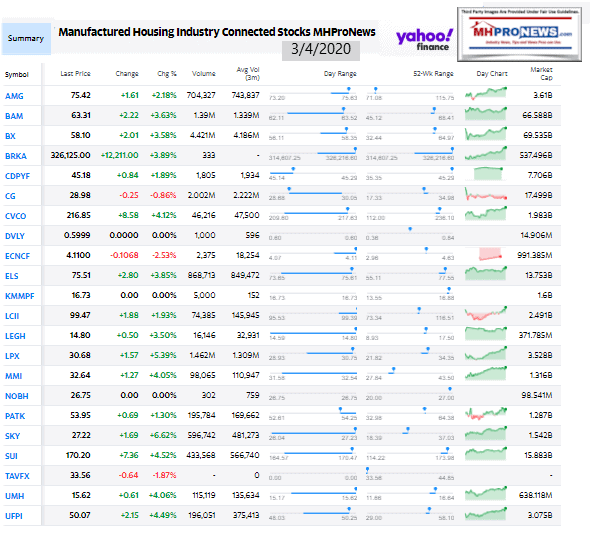Open the AMG day chart thumbnail
The width and height of the screenshot is (592, 543).
coord(486,93)
